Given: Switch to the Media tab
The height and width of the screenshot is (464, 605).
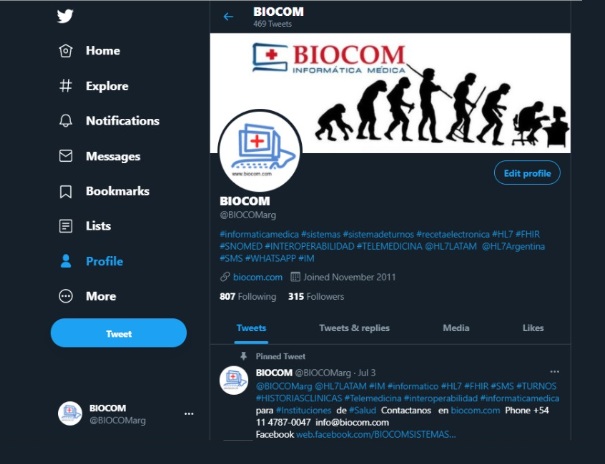Looking at the screenshot, I should click(456, 328).
